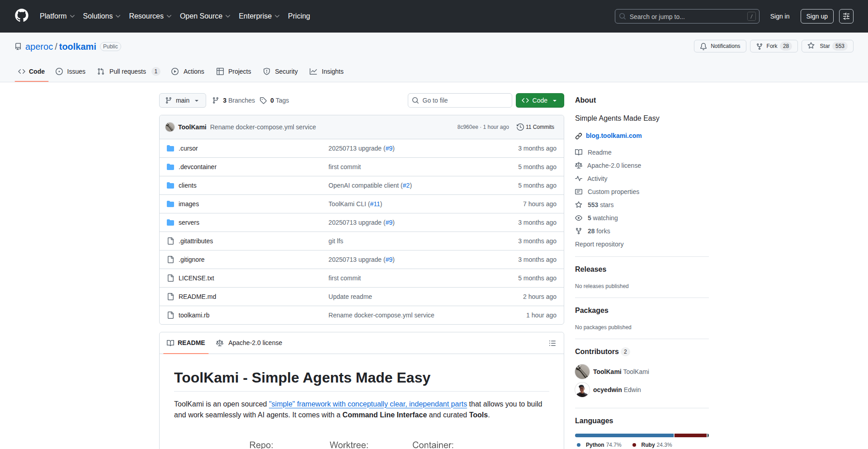Focus the Search or jump to field
This screenshot has width=868, height=449.
coord(687,16)
